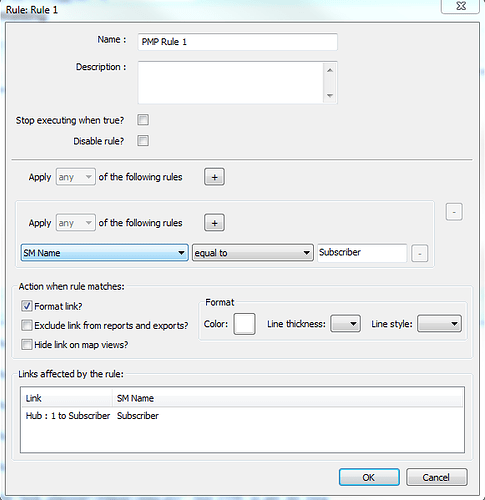Click the description scroll up arrow

point(330,70)
